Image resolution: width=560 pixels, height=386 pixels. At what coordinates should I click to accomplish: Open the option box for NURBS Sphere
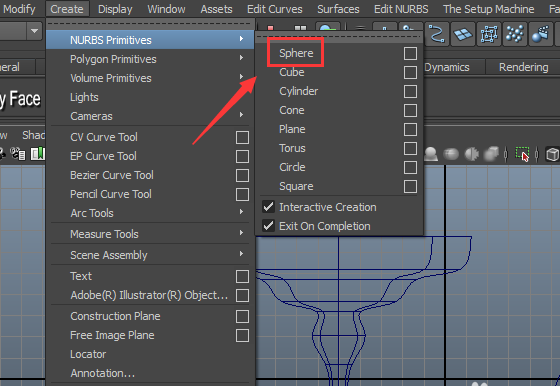(410, 54)
